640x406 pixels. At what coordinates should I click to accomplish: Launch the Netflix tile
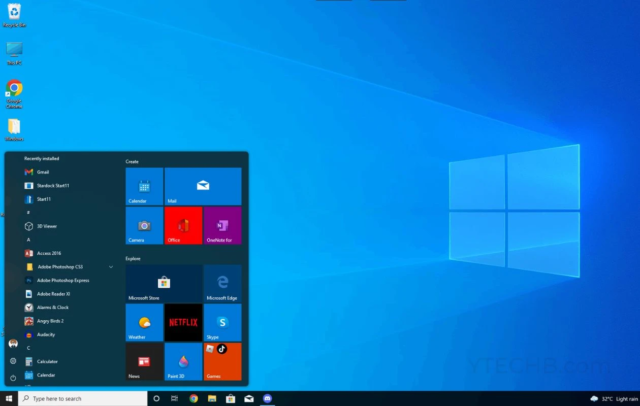pos(183,322)
